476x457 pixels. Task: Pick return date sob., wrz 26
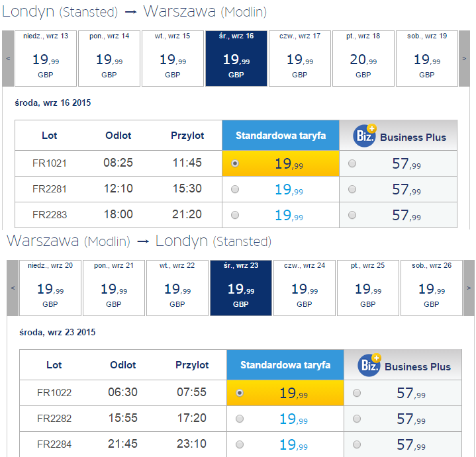432,288
